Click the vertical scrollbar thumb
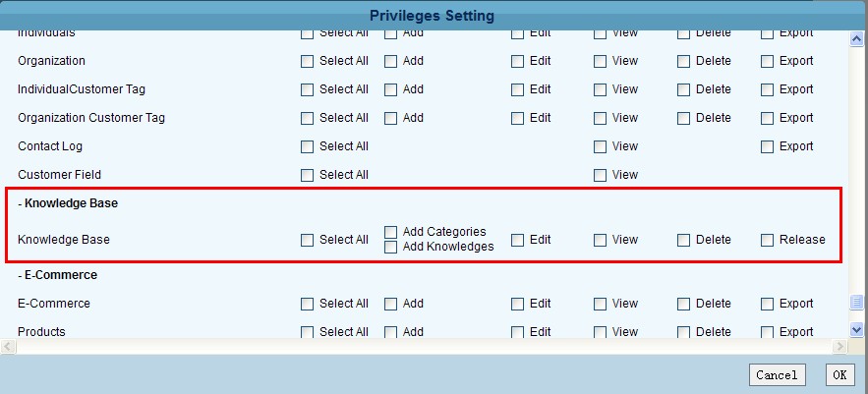This screenshot has width=868, height=394. (x=856, y=303)
